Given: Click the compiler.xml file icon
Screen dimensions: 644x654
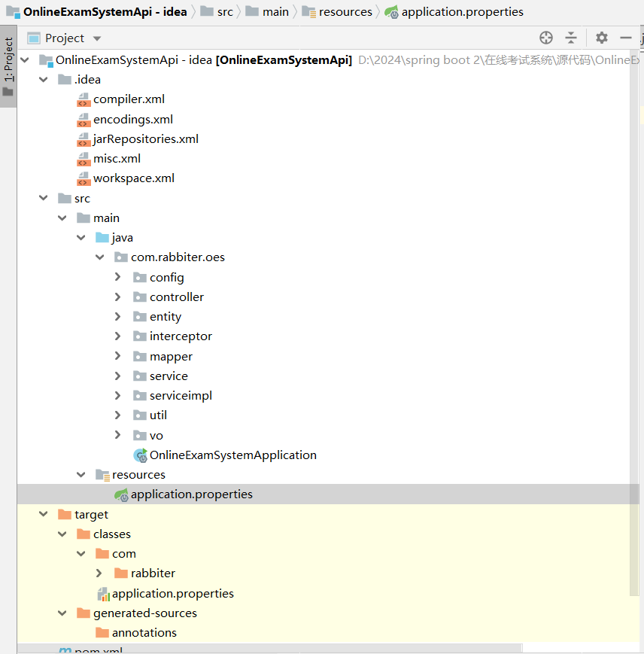Looking at the screenshot, I should point(84,99).
